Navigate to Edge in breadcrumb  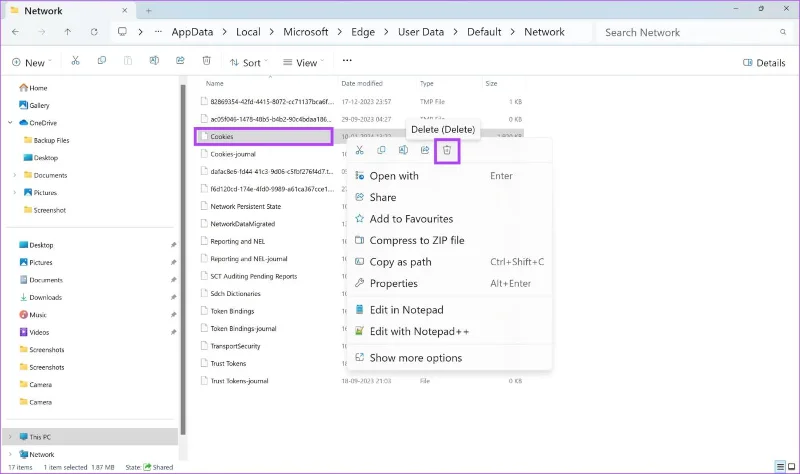coord(363,32)
